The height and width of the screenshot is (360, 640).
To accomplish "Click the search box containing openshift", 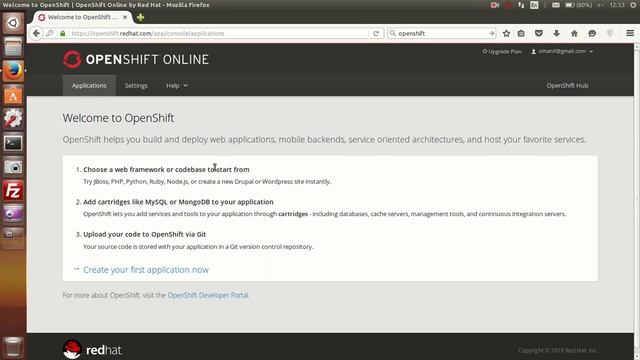I will (442, 33).
